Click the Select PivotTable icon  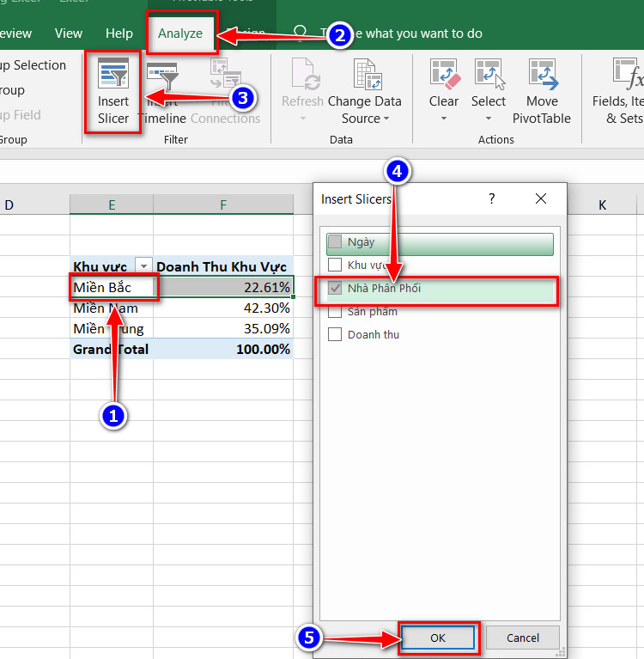tap(489, 74)
